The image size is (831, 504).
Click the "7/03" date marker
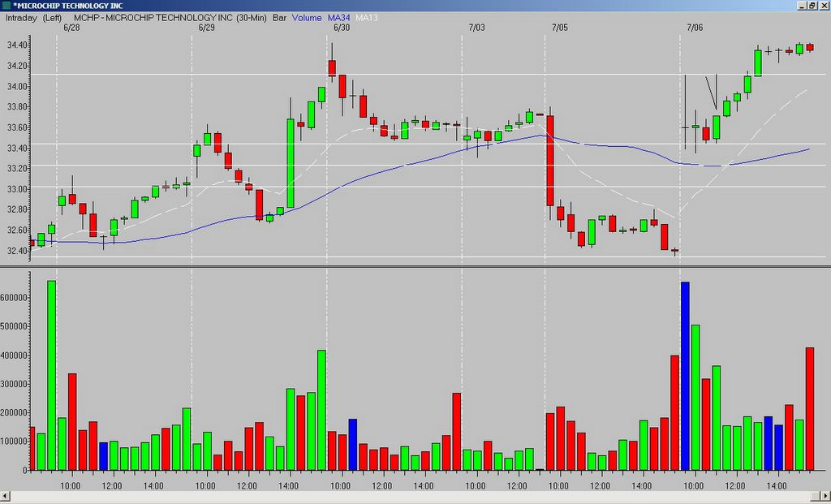[477, 28]
